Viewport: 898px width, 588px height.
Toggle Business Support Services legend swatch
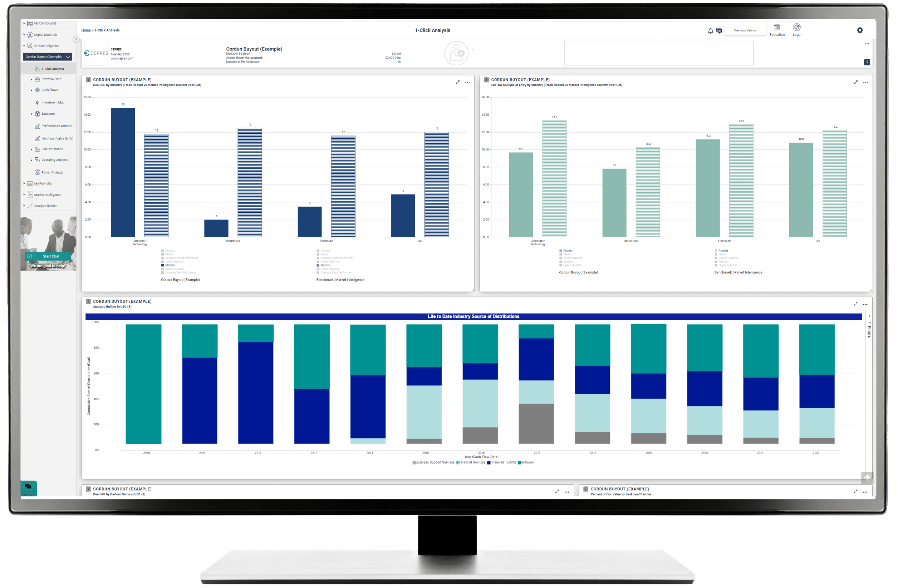pyautogui.click(x=414, y=463)
